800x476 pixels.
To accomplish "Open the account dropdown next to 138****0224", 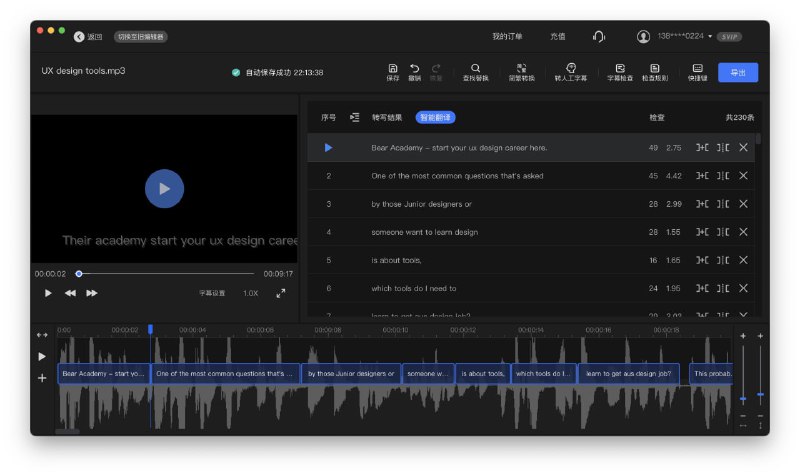I will point(710,36).
